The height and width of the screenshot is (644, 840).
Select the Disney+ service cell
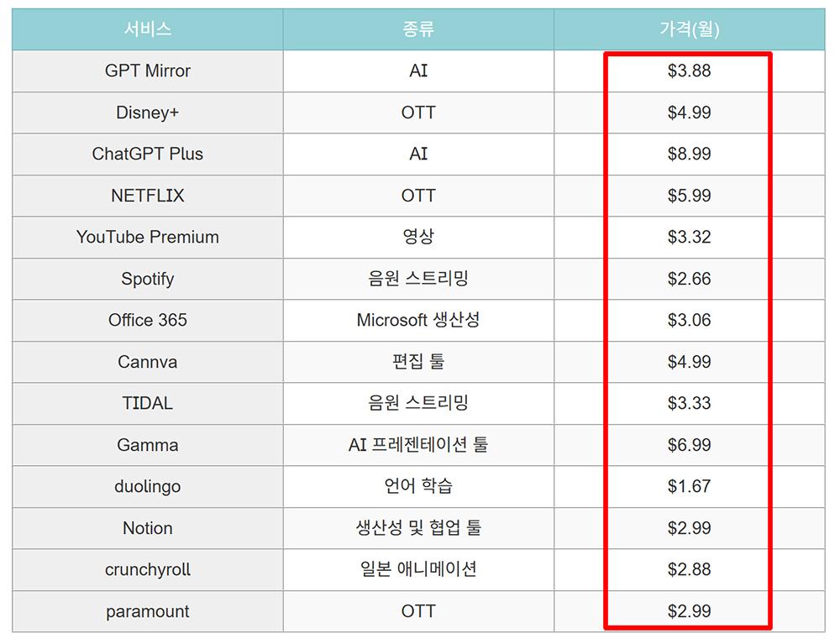pos(148,113)
